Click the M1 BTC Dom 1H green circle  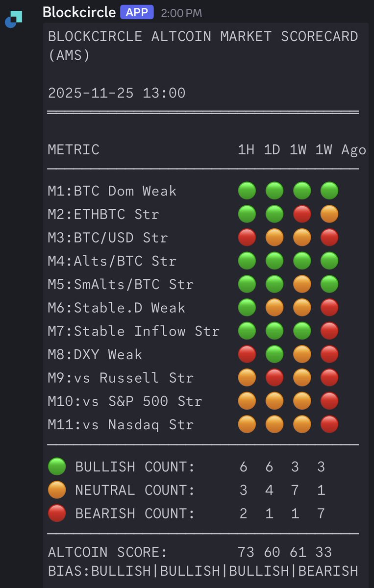(x=247, y=191)
